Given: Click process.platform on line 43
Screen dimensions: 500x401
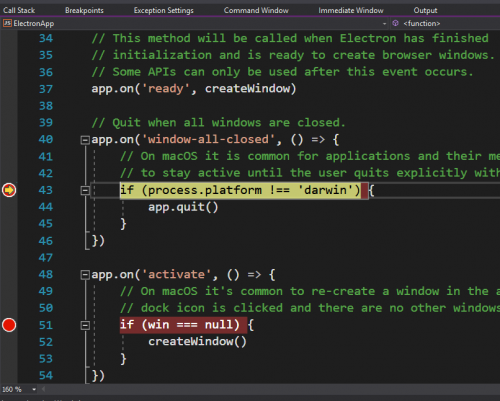Looking at the screenshot, I should (205, 190).
